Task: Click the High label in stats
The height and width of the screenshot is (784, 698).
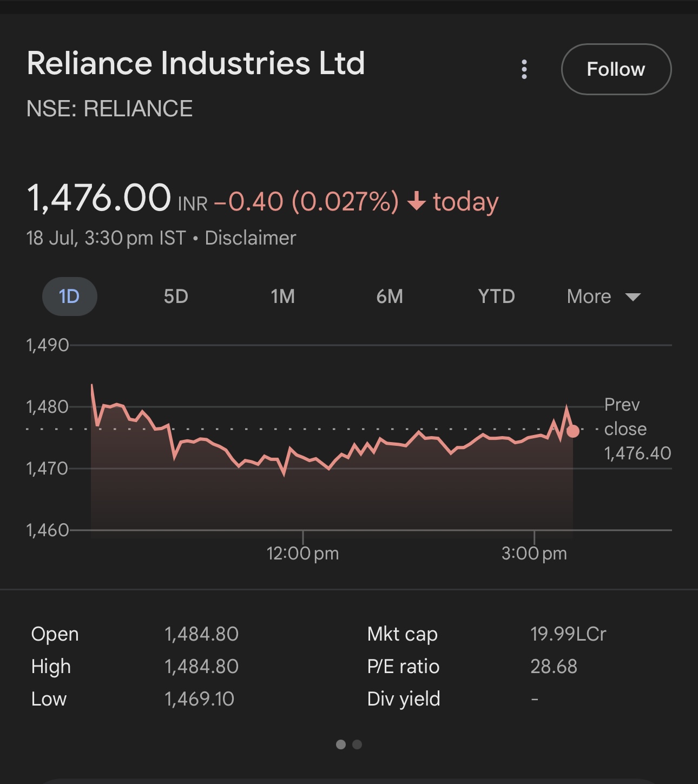Action: pyautogui.click(x=51, y=667)
